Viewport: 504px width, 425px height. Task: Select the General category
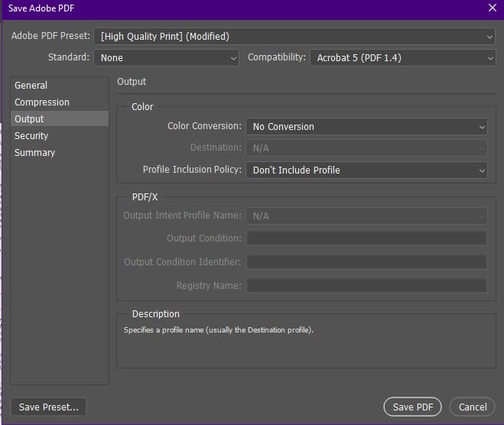click(60, 86)
